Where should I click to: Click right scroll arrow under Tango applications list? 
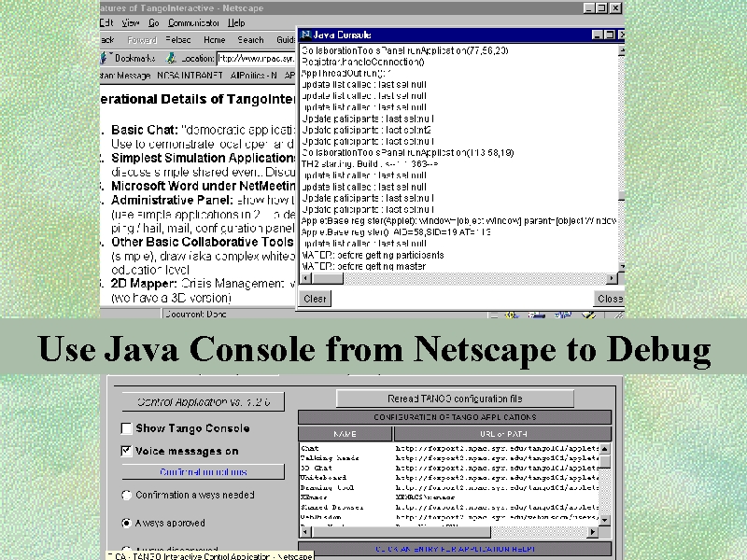(593, 531)
